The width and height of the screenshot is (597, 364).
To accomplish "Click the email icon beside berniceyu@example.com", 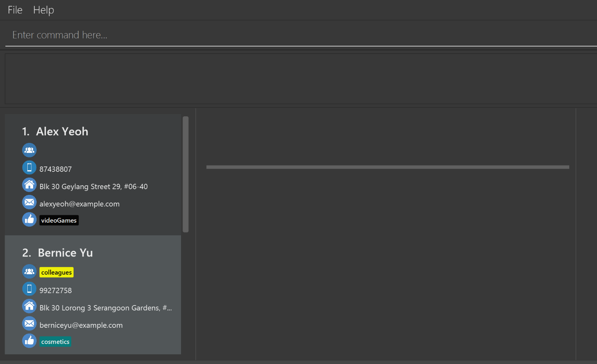I will point(29,324).
